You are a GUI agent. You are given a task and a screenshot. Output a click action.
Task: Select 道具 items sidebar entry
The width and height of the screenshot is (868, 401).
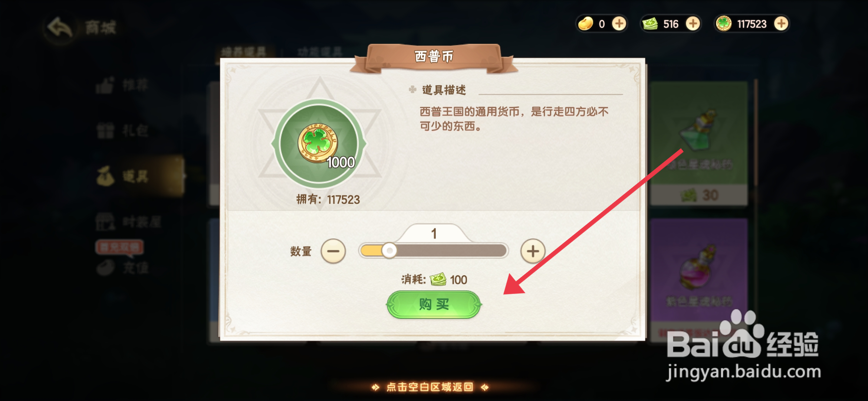[122, 176]
